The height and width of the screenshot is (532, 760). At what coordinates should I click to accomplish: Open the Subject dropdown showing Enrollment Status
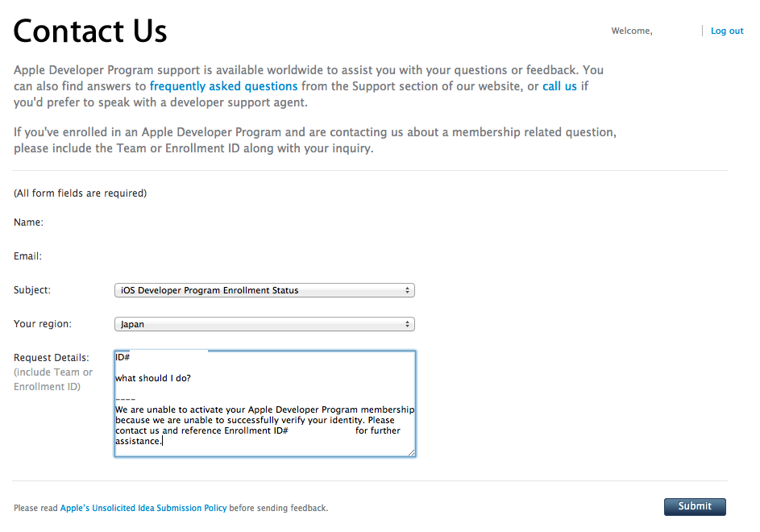coord(264,290)
